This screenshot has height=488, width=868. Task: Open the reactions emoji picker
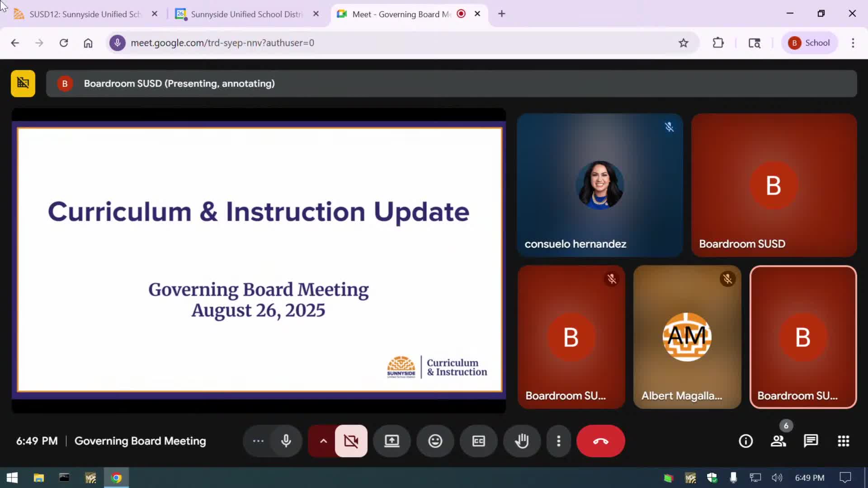(x=435, y=441)
